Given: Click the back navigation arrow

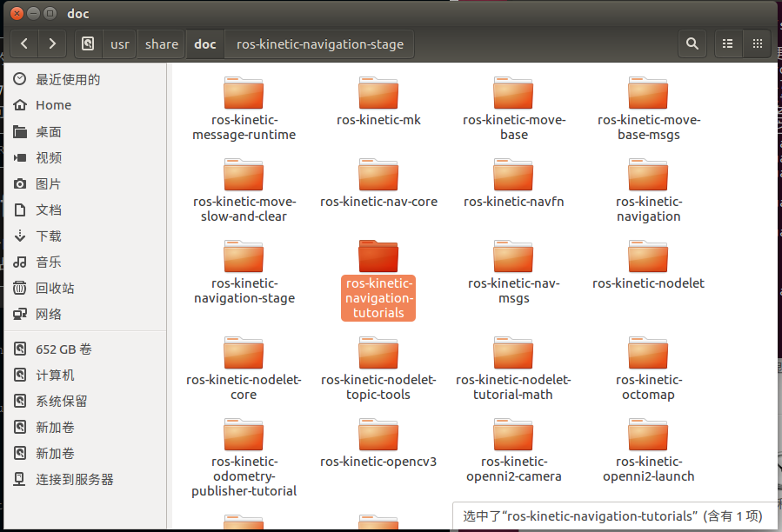Looking at the screenshot, I should pos(23,43).
